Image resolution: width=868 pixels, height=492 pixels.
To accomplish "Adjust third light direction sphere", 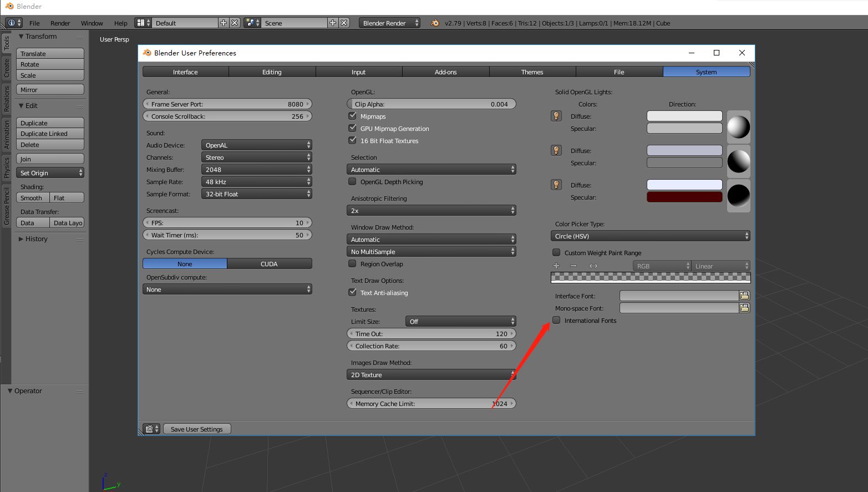I will point(738,196).
